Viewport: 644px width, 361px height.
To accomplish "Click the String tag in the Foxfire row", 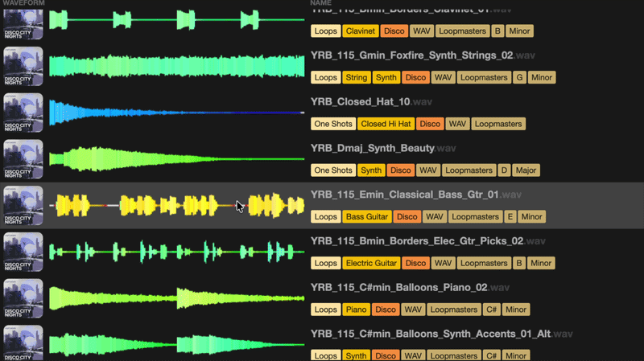I will coord(356,77).
